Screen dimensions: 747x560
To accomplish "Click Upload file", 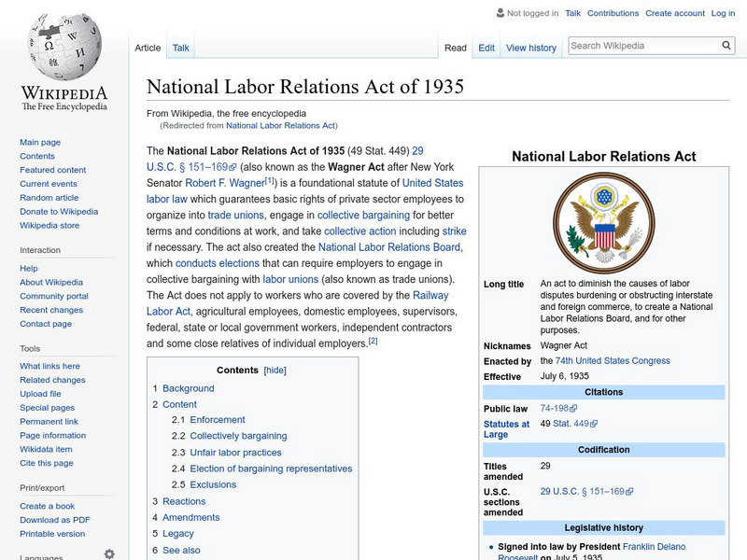I will point(40,394).
